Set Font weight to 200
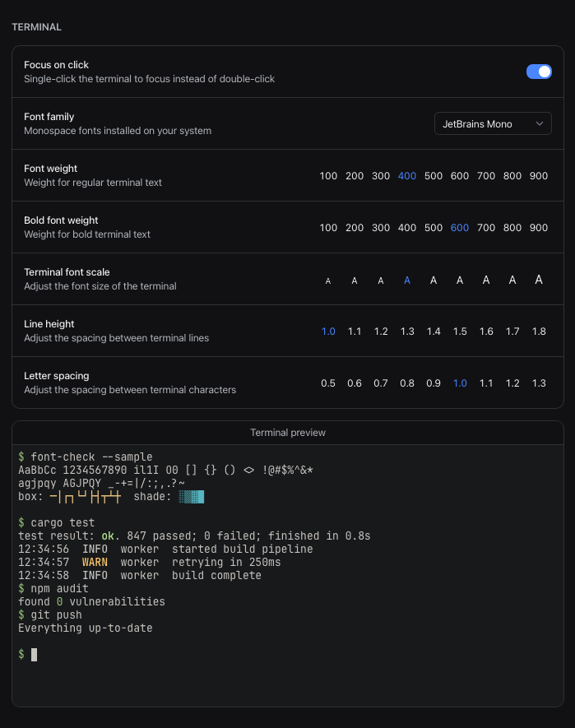This screenshot has height=728, width=575. click(355, 176)
